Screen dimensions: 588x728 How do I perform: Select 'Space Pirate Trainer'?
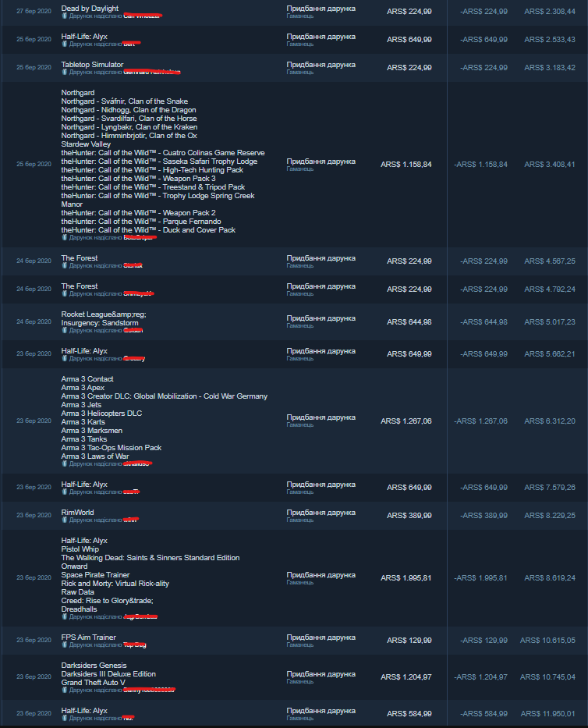click(x=95, y=575)
